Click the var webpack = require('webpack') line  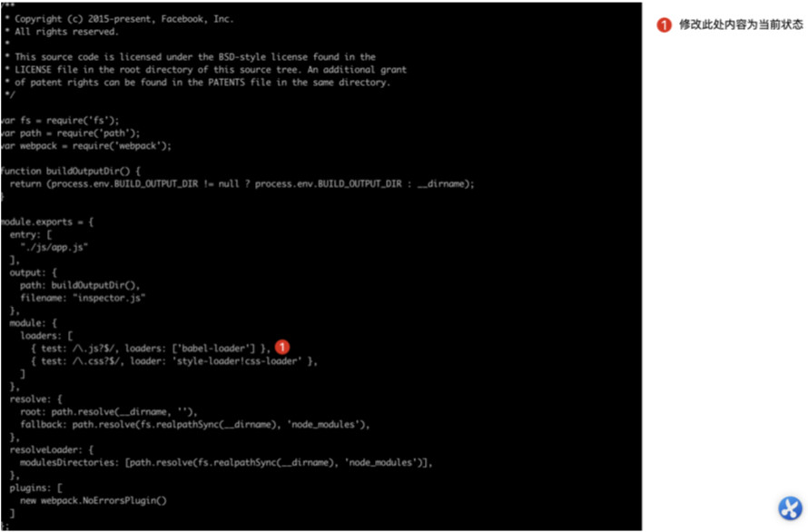(86, 146)
